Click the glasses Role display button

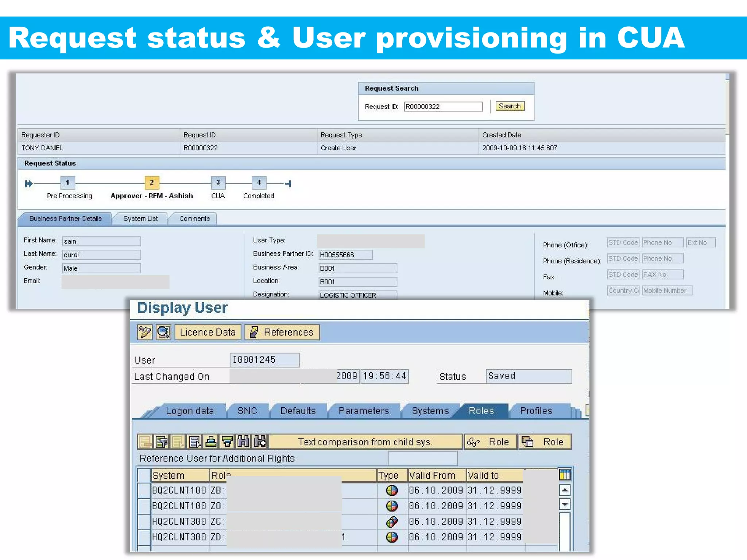(490, 442)
